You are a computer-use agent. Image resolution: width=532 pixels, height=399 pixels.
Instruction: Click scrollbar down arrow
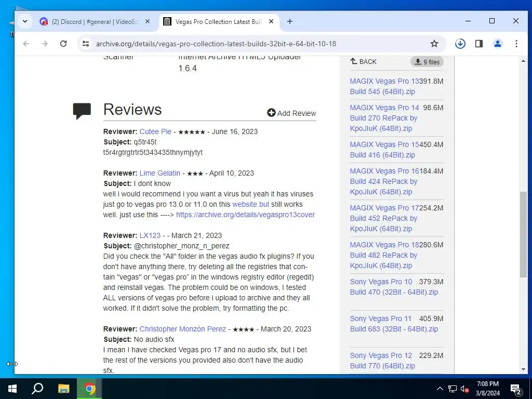point(523,369)
